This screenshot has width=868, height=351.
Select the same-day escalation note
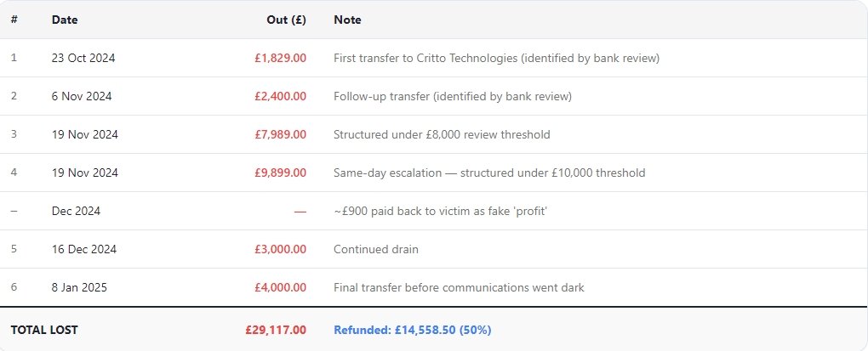coord(489,173)
